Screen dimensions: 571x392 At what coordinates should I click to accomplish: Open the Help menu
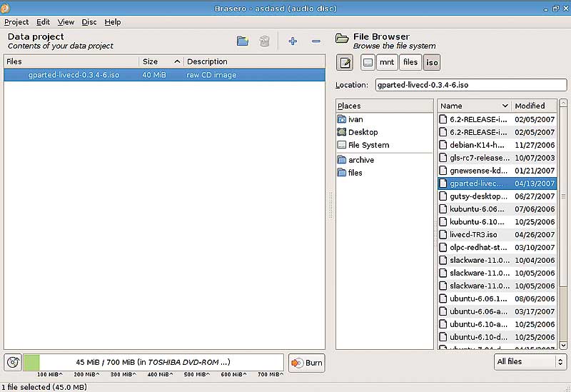point(113,22)
